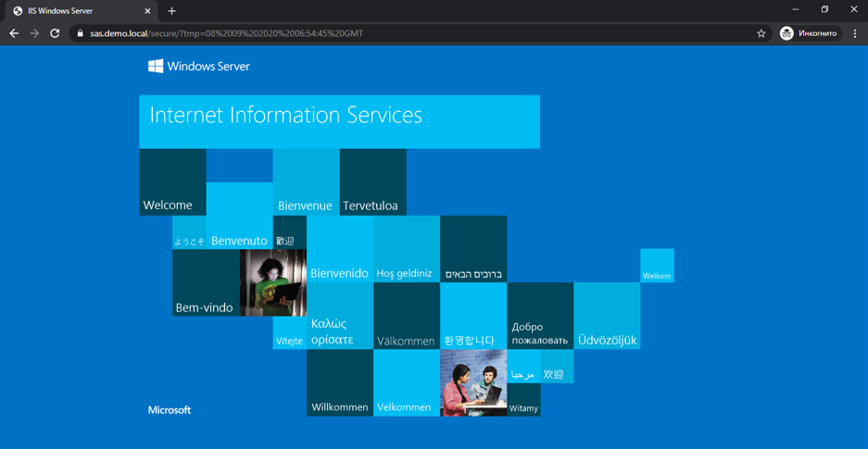868x449 pixels.
Task: Go back with the browser back arrow
Action: [15, 33]
